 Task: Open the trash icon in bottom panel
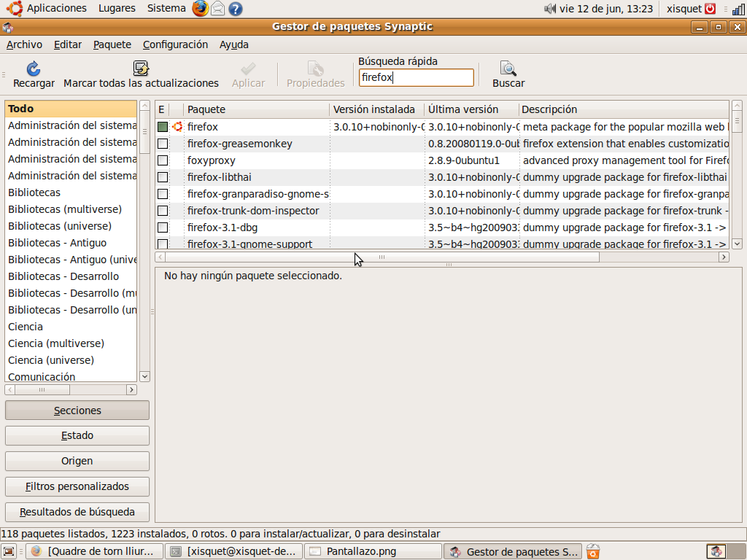click(592, 551)
